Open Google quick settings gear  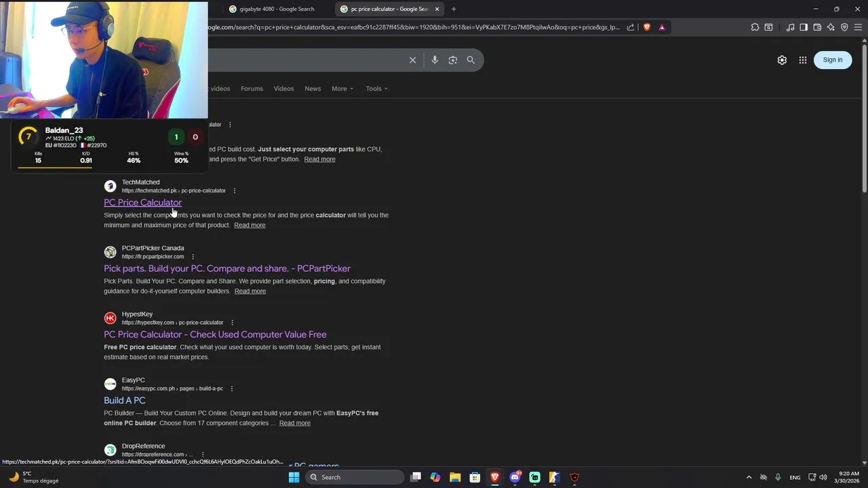pos(782,60)
